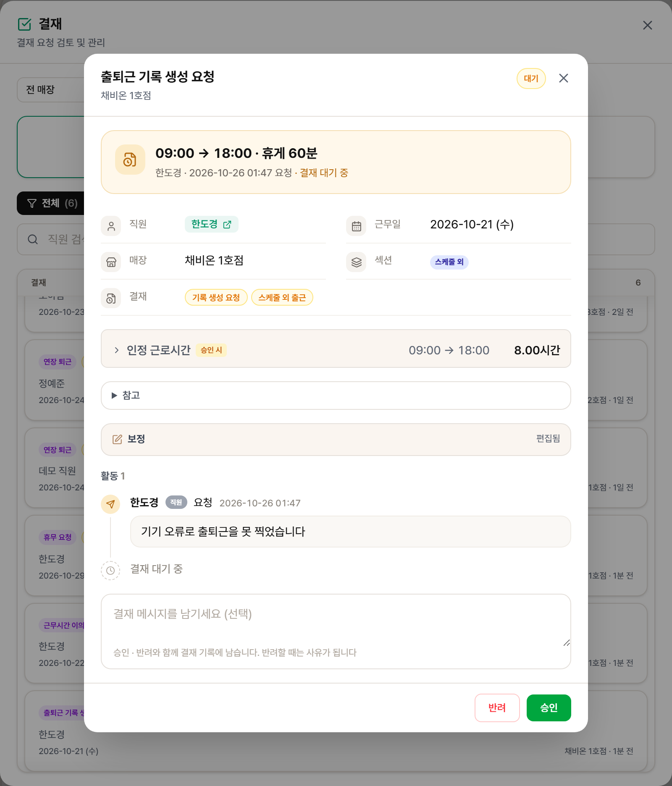Click the 직원 person icon
The width and height of the screenshot is (672, 786).
click(111, 226)
